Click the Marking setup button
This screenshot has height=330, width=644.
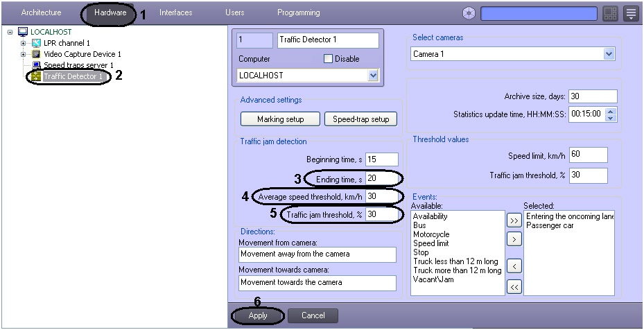click(281, 119)
